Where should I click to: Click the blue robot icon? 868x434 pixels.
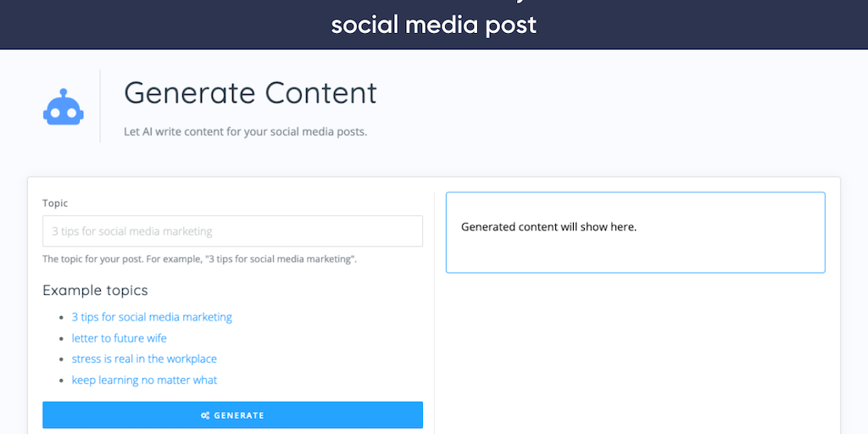[63, 108]
